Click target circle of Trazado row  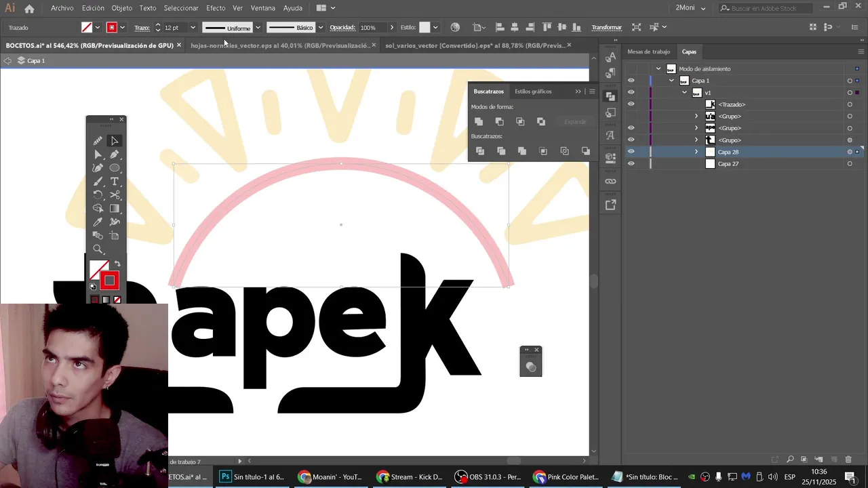[850, 104]
